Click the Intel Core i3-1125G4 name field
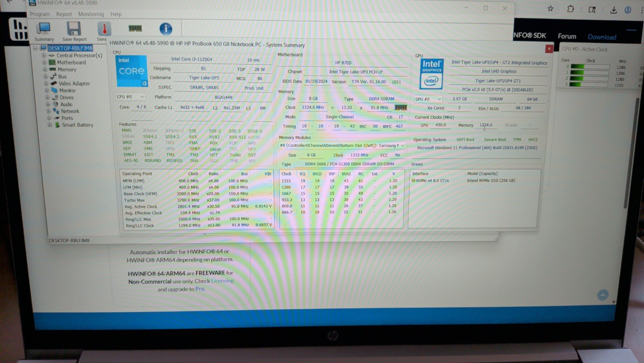This screenshot has height=363, width=644. click(192, 59)
